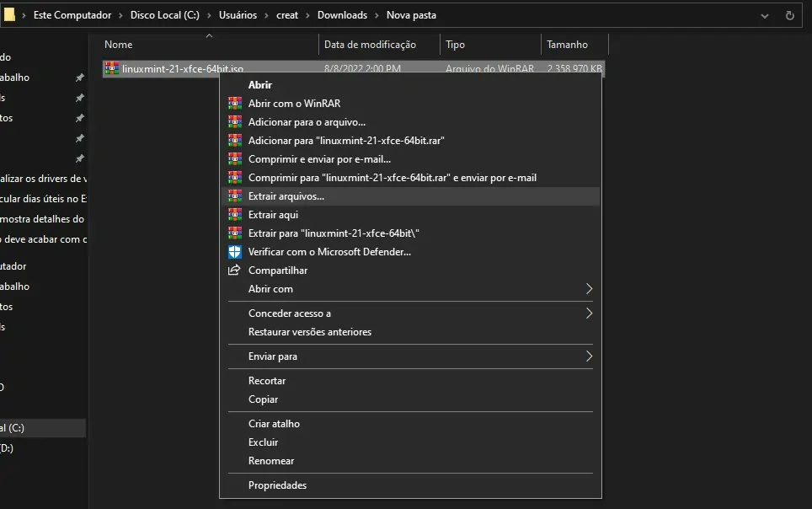Image resolution: width=812 pixels, height=509 pixels.
Task: Click the chevron after 'Usuários' breadcrumb
Action: point(267,15)
